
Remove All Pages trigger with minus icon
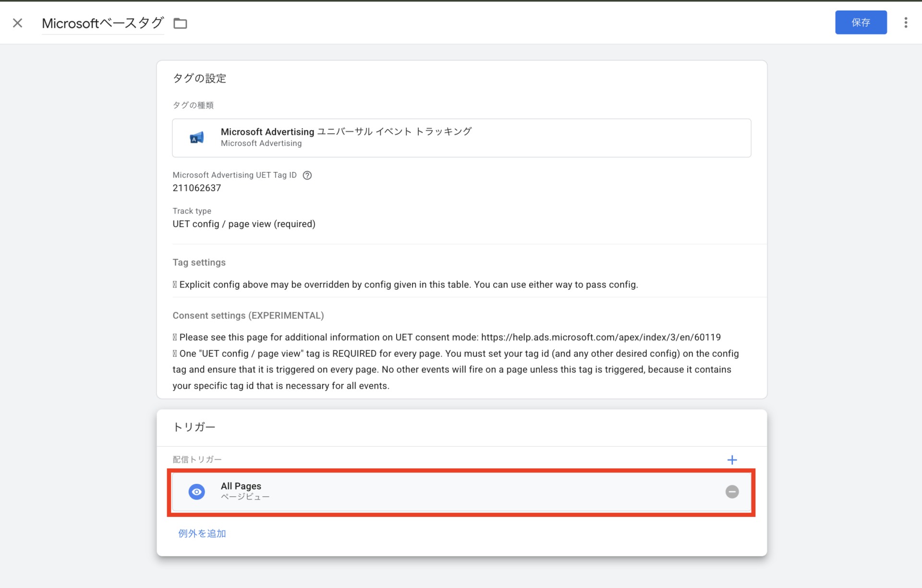click(x=732, y=492)
